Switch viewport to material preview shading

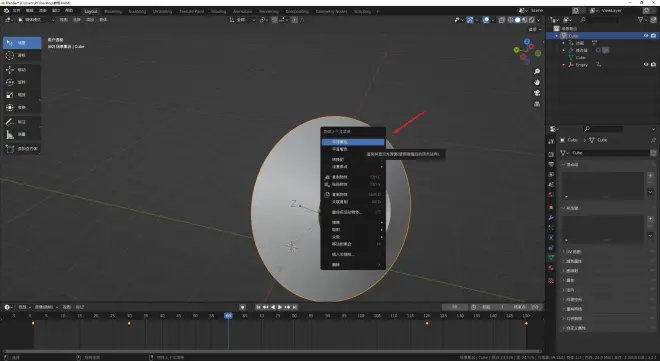(525, 20)
